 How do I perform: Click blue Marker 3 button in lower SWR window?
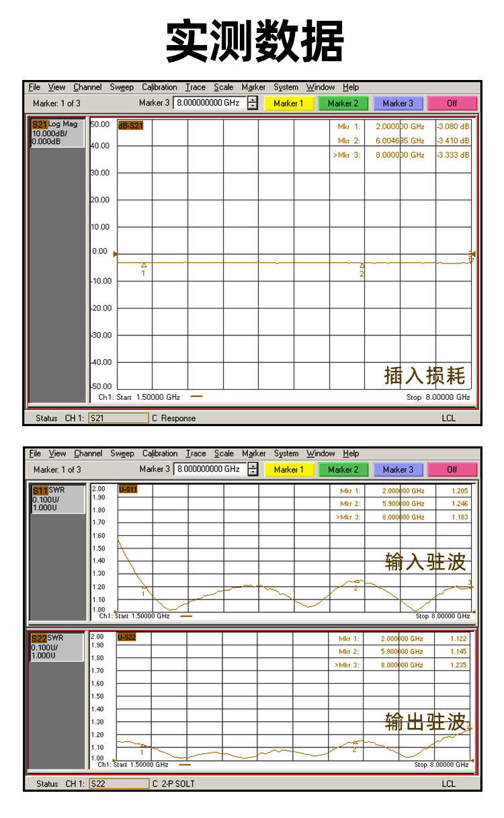click(398, 470)
